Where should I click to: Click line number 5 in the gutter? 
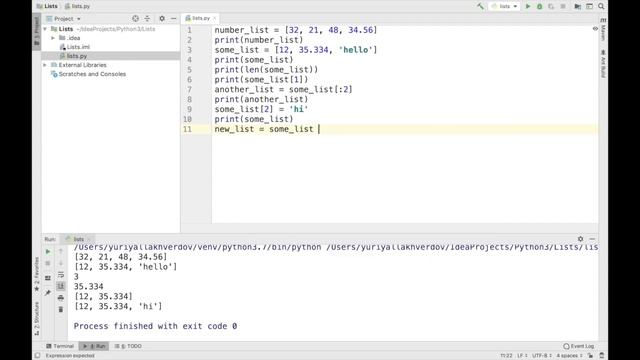(189, 69)
